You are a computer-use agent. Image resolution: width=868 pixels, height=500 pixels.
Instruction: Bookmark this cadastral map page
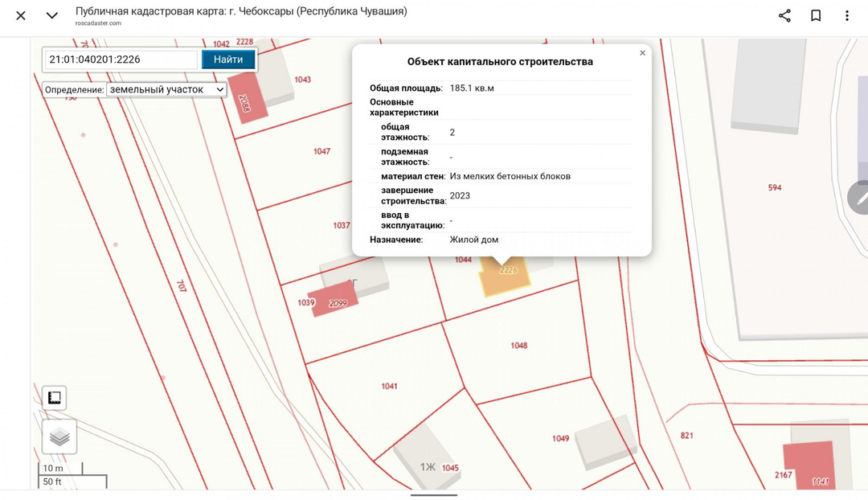pyautogui.click(x=816, y=16)
